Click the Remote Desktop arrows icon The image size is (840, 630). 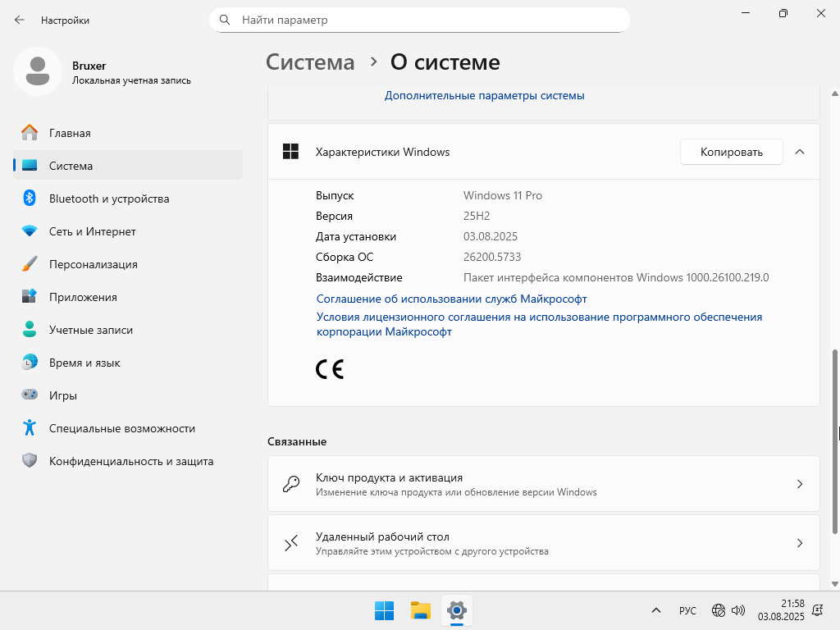291,543
